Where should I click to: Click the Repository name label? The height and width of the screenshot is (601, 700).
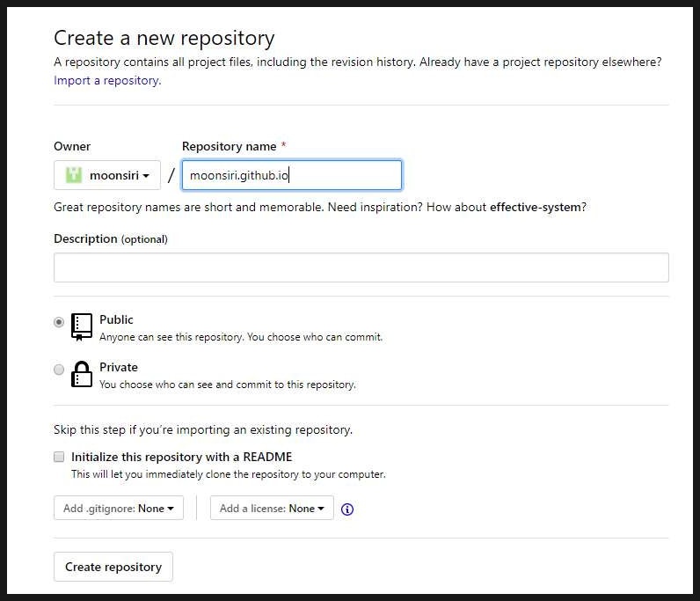[x=229, y=147]
